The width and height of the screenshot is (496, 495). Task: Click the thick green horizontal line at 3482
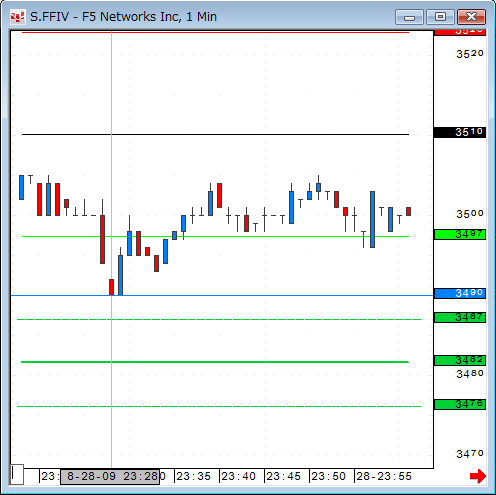215,362
